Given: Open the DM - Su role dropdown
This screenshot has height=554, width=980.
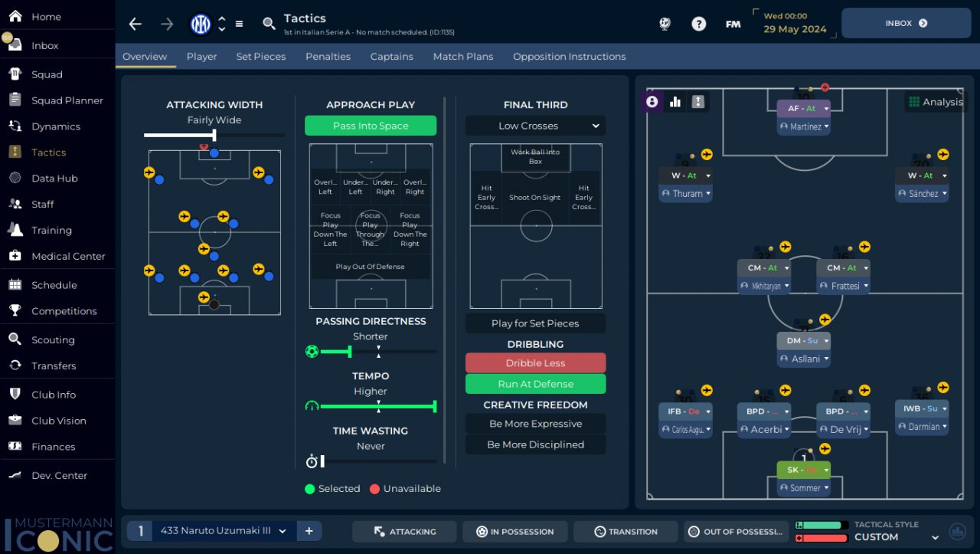Looking at the screenshot, I should [x=804, y=341].
